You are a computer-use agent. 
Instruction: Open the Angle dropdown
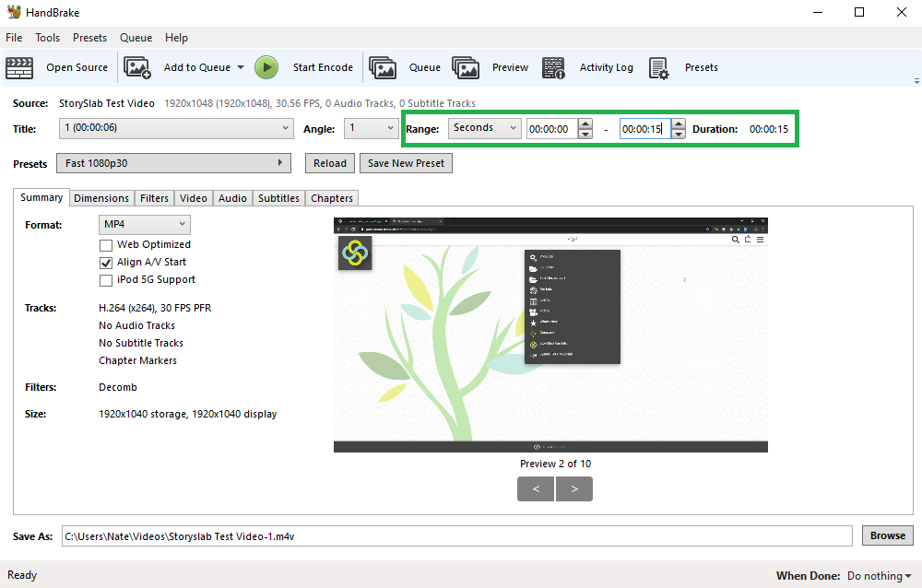[371, 128]
